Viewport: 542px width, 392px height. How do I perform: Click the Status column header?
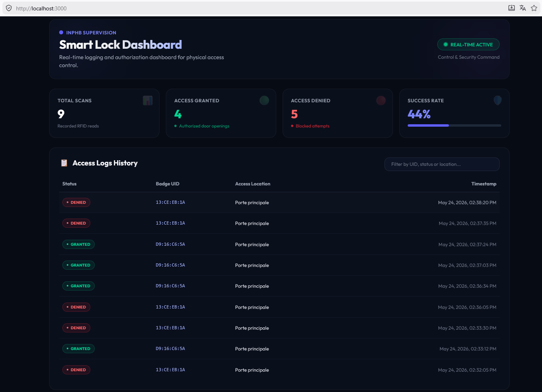pos(70,184)
